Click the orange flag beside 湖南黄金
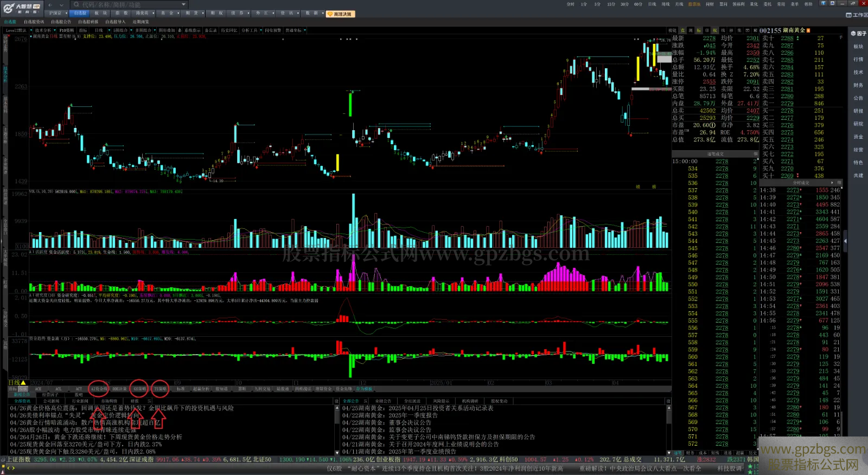 click(808, 30)
